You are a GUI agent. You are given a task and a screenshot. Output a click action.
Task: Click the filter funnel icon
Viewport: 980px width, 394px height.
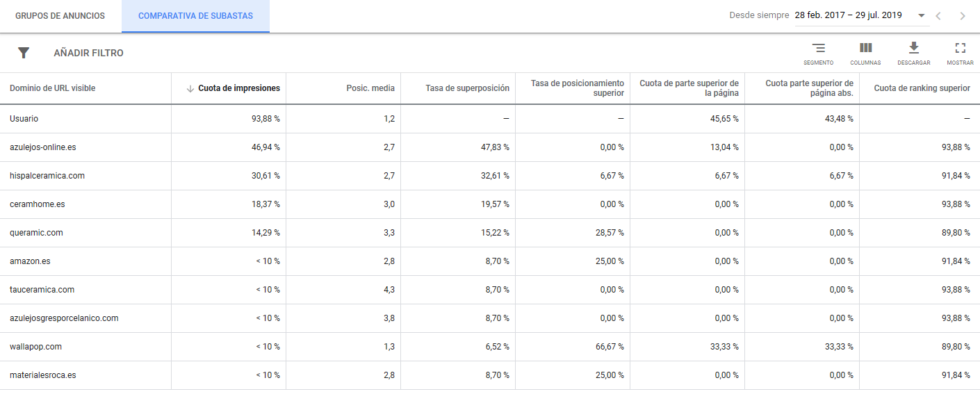pyautogui.click(x=24, y=53)
